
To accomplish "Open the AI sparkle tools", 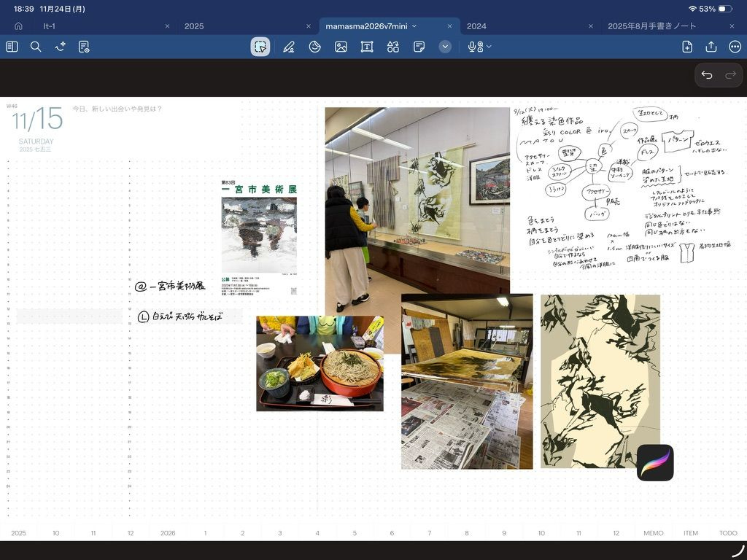I will point(60,47).
